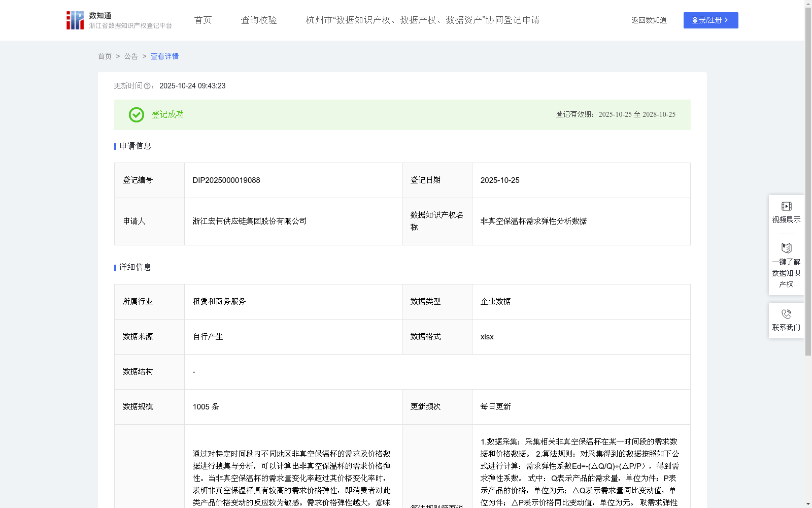The width and height of the screenshot is (812, 508).
Task: Click the 登记成功 status text
Action: click(167, 115)
